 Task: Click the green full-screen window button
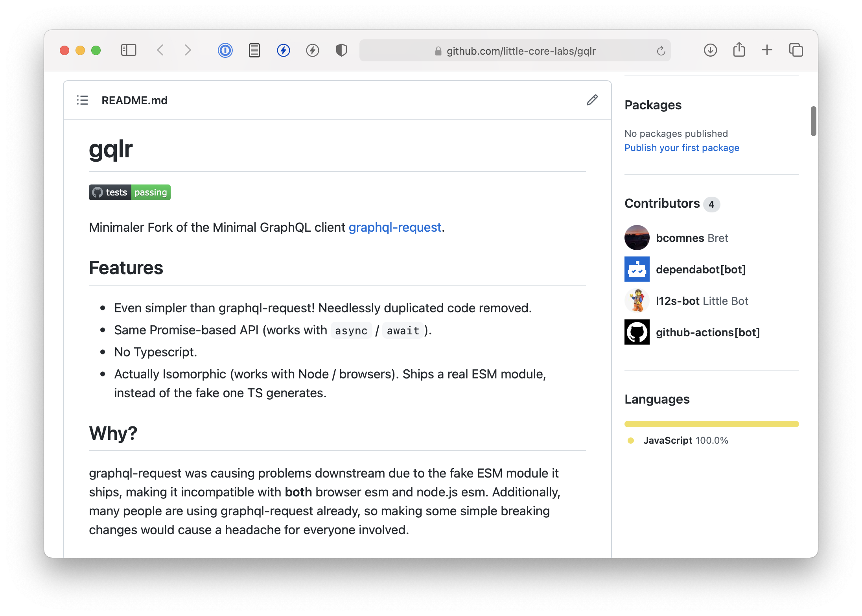click(96, 50)
